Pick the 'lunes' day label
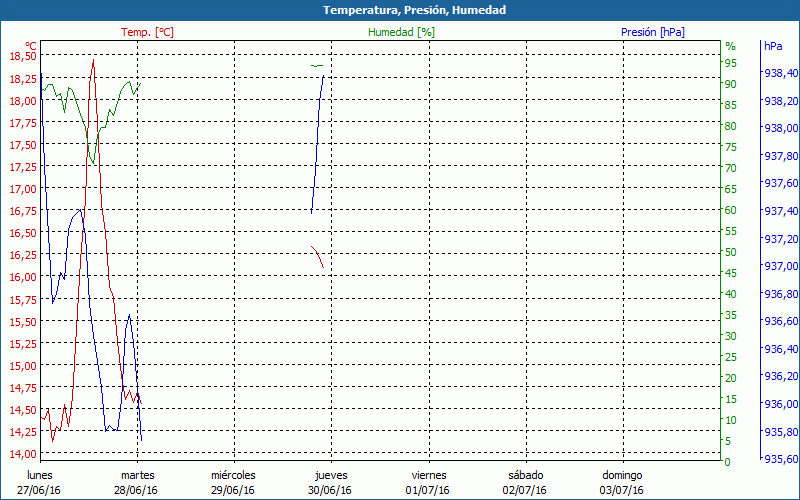The image size is (800, 500). click(39, 475)
